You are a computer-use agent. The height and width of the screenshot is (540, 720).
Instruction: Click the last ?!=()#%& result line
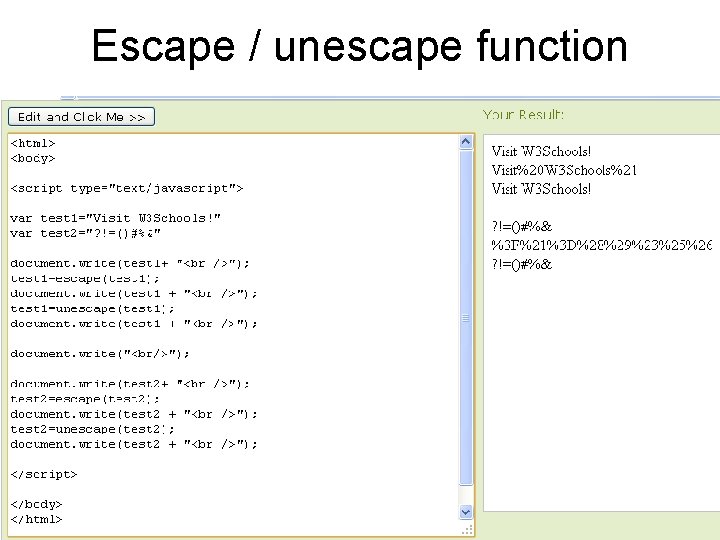click(522, 264)
